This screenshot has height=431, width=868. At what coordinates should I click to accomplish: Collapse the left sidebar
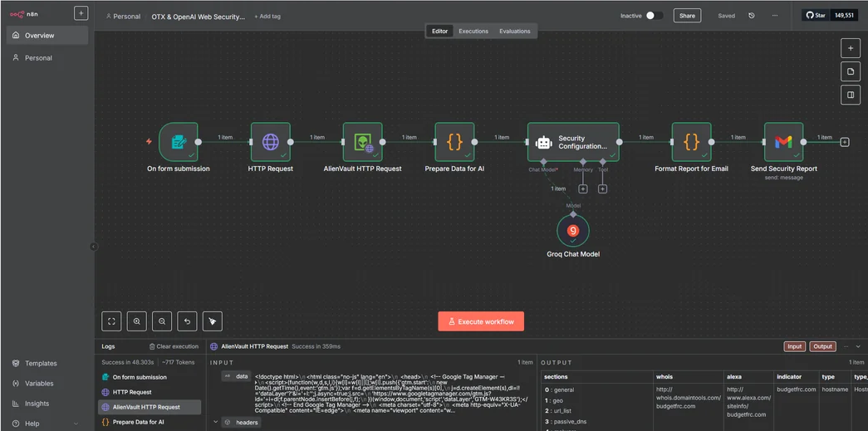coord(93,246)
